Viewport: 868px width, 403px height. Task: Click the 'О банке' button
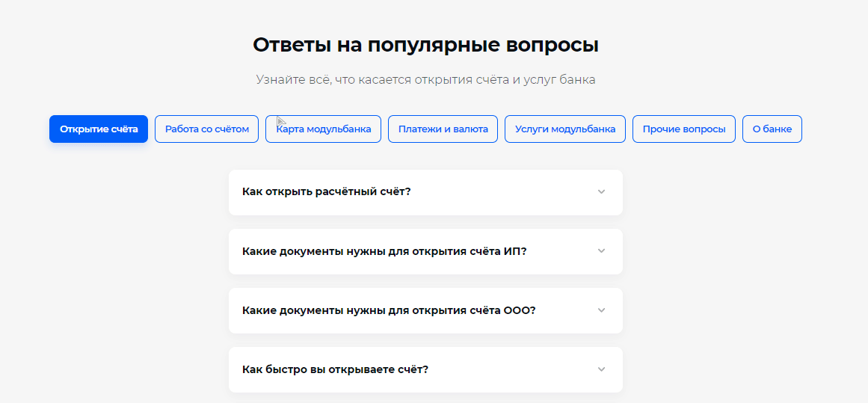coord(772,129)
